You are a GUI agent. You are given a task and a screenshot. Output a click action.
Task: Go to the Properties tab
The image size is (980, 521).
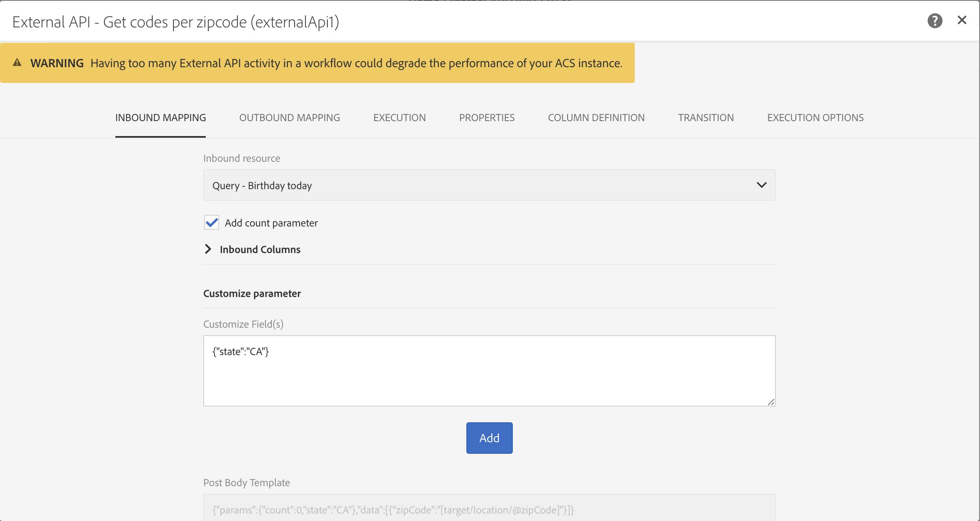487,118
